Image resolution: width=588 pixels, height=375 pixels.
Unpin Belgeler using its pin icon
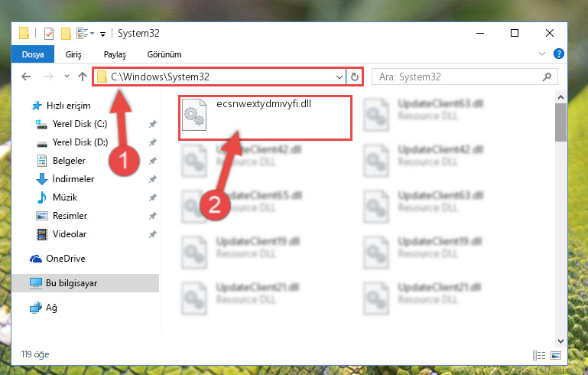click(x=153, y=161)
